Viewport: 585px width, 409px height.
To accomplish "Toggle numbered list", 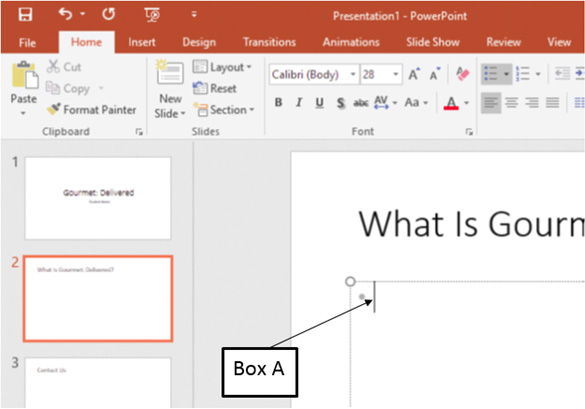I will [x=523, y=74].
